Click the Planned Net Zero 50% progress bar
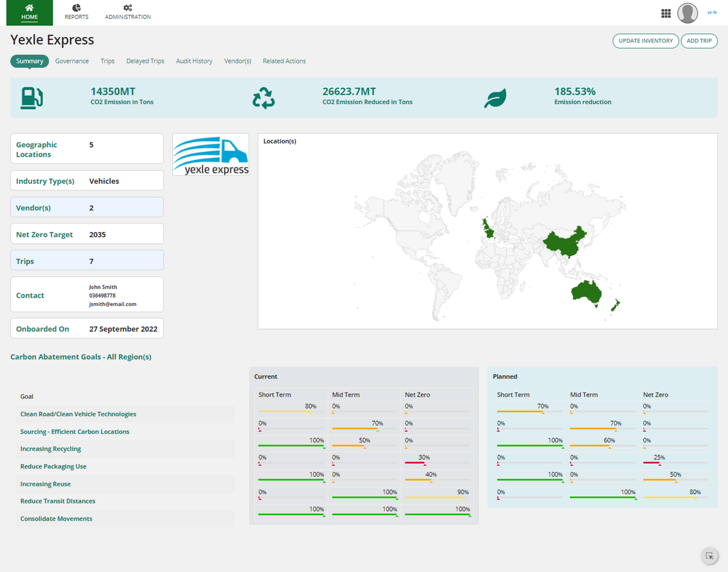This screenshot has width=728, height=572. pyautogui.click(x=675, y=480)
